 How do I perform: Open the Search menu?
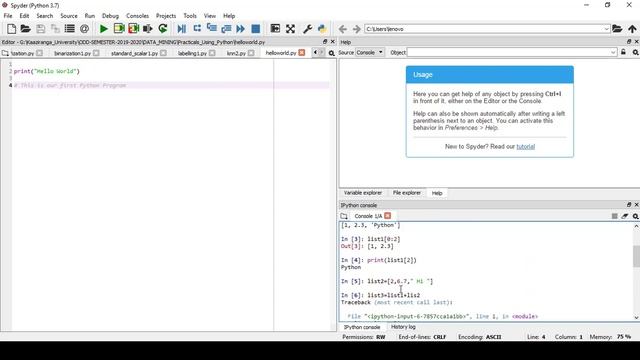click(x=44, y=16)
